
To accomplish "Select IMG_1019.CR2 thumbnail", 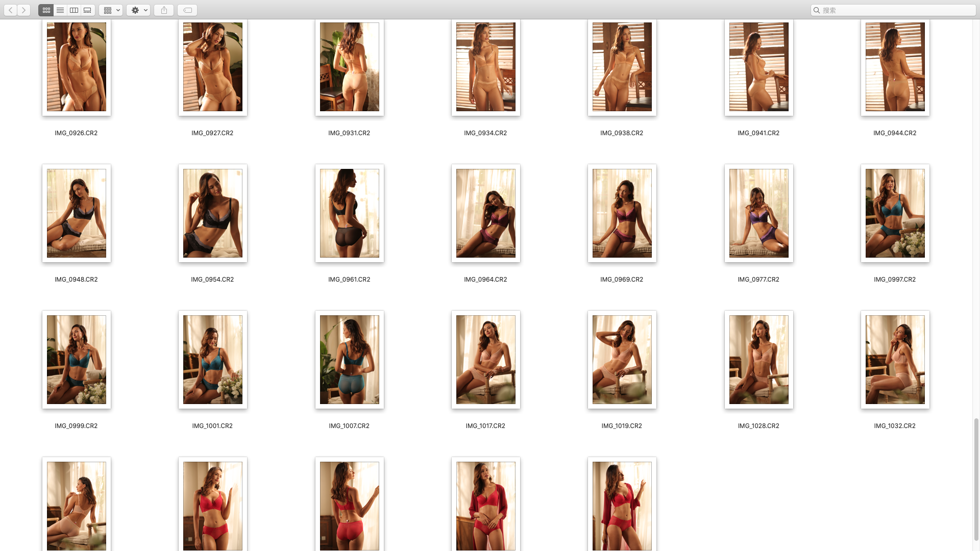I will click(622, 360).
